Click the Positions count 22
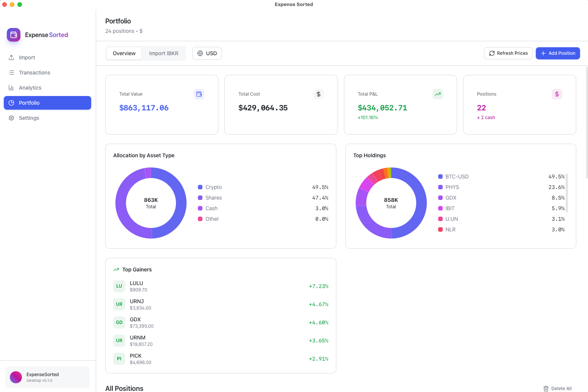Viewport: 588px width, 392px height. tap(481, 108)
